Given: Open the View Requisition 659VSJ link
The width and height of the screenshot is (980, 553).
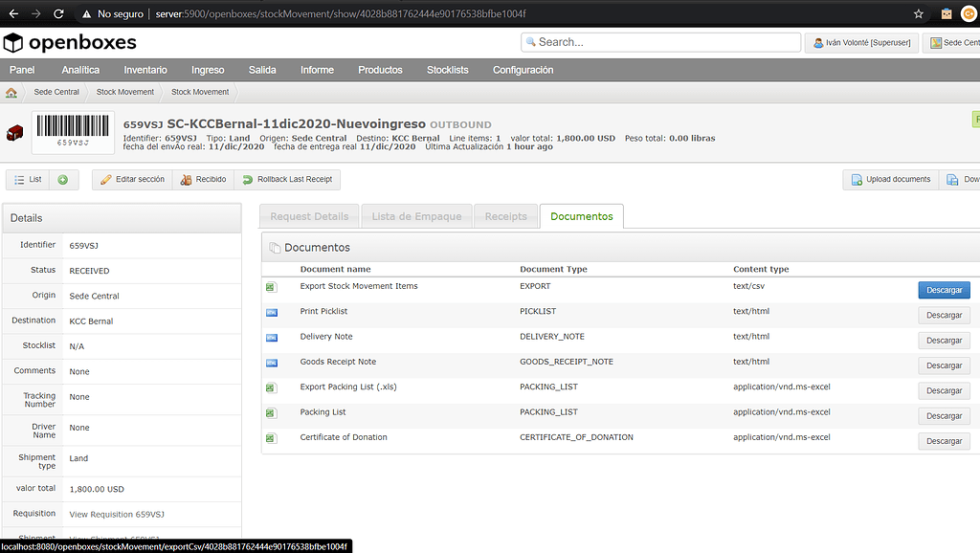Looking at the screenshot, I should 114,514.
